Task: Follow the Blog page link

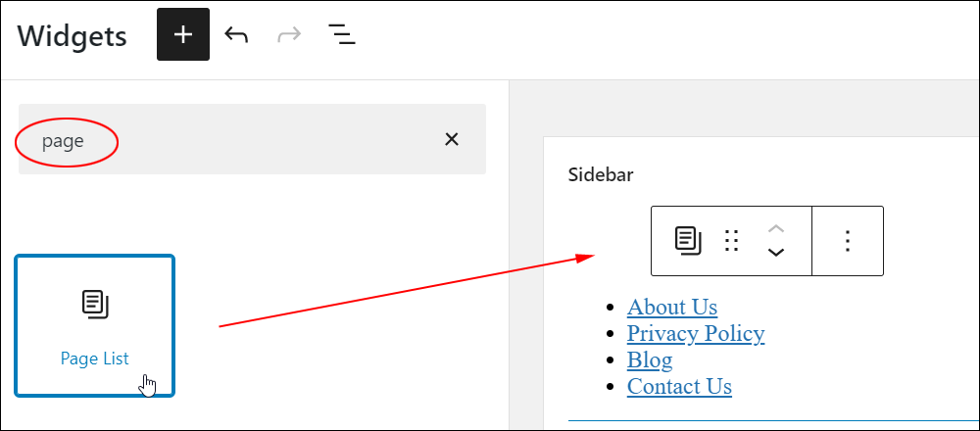Action: tap(650, 360)
